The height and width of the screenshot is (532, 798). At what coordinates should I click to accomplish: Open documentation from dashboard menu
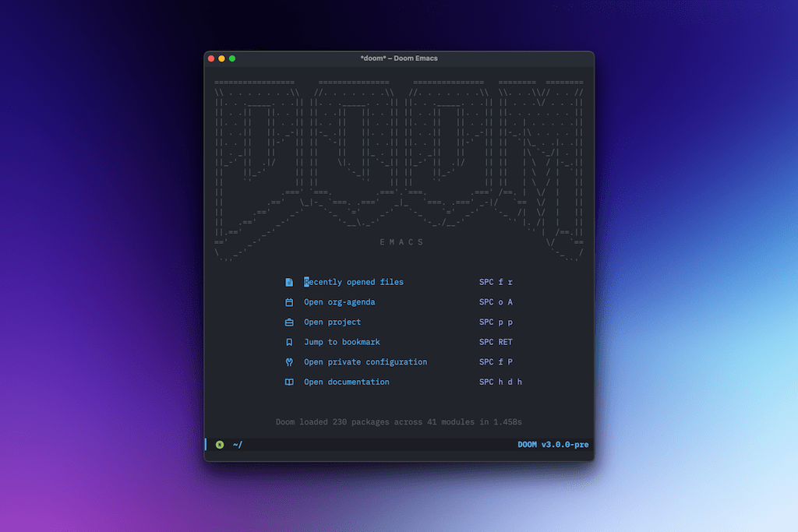(347, 382)
